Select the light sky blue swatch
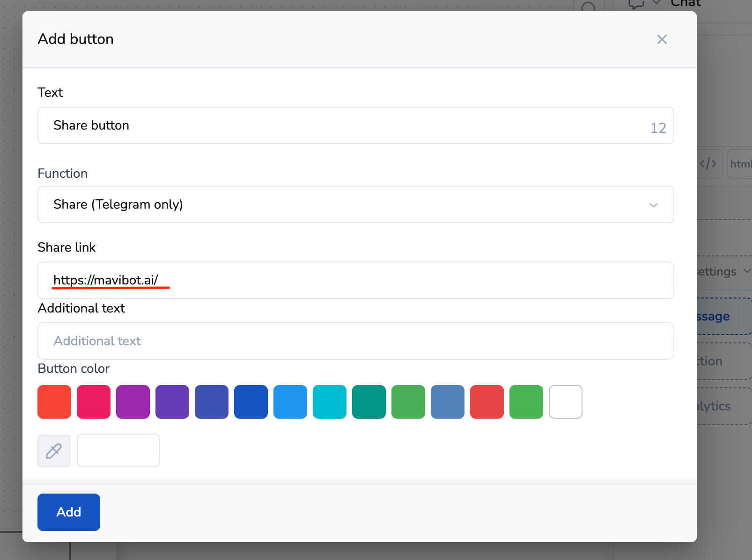The image size is (752, 560). tap(290, 402)
